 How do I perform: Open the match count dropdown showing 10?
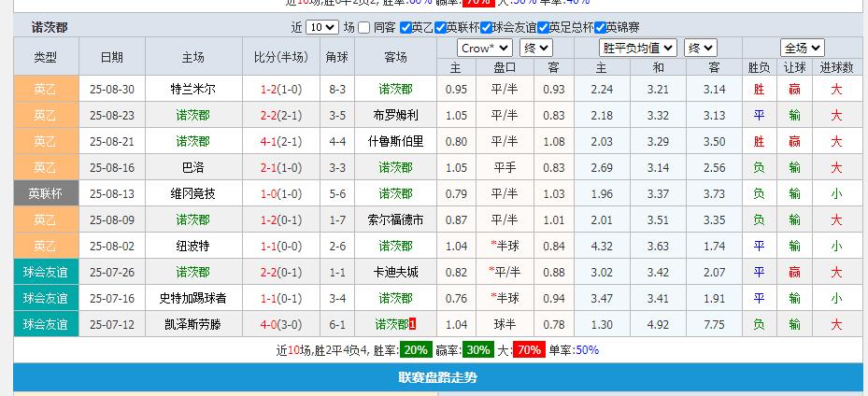(x=321, y=27)
